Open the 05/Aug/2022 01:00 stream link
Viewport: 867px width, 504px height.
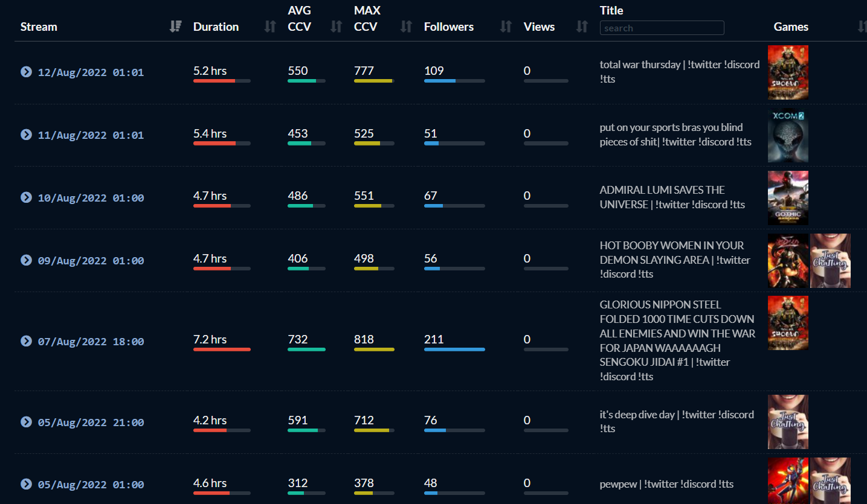click(x=91, y=485)
